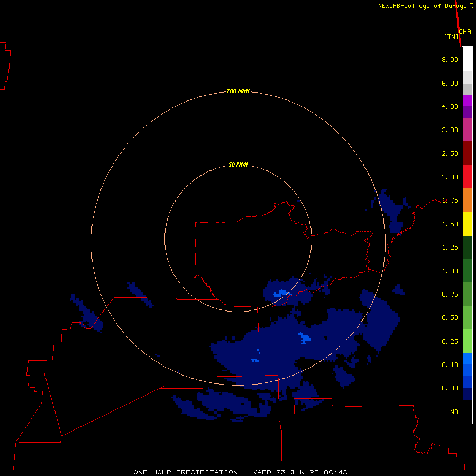
Task: Click the 3.00 legend value
Action: pyautogui.click(x=450, y=130)
